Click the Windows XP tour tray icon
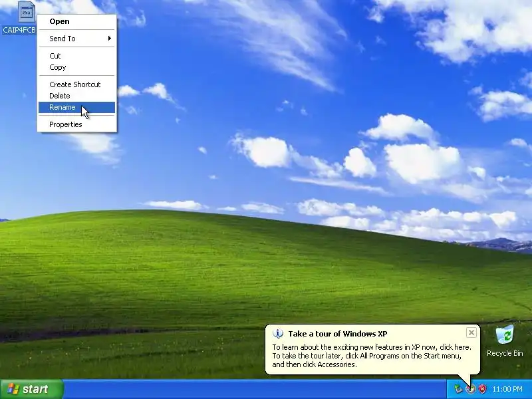The image size is (532, 399). 470,389
